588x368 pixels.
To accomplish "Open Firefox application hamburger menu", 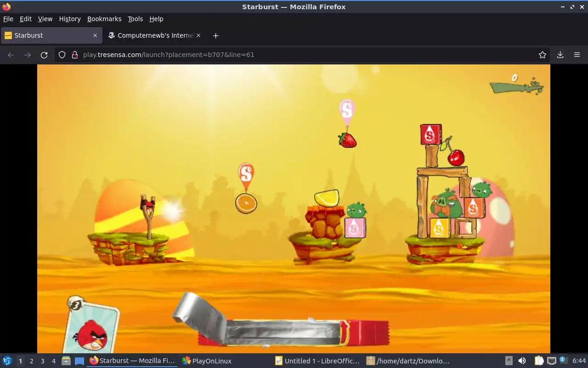I will [577, 55].
